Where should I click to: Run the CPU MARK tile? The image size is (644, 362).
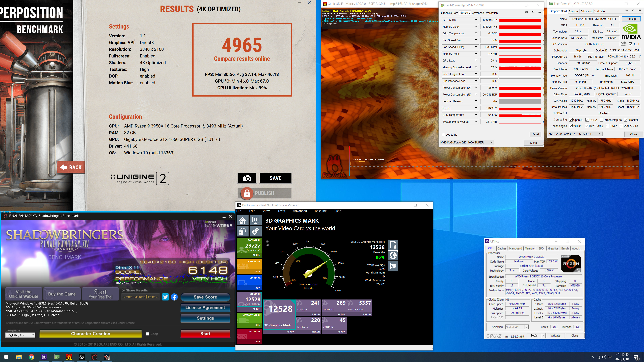(x=249, y=267)
